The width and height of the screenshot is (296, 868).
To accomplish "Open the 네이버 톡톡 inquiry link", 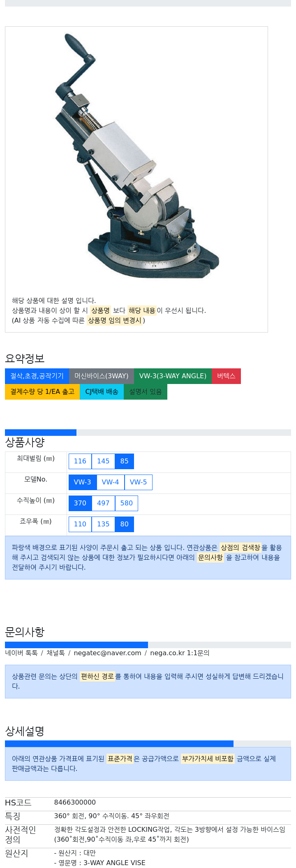I will (21, 653).
